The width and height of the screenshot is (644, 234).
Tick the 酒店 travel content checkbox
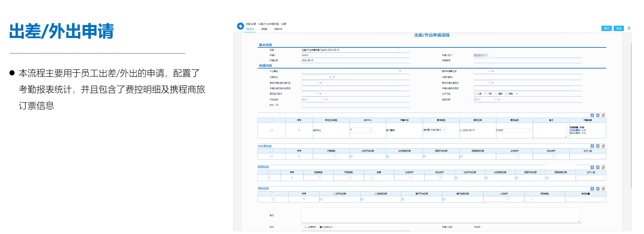tap(496, 94)
